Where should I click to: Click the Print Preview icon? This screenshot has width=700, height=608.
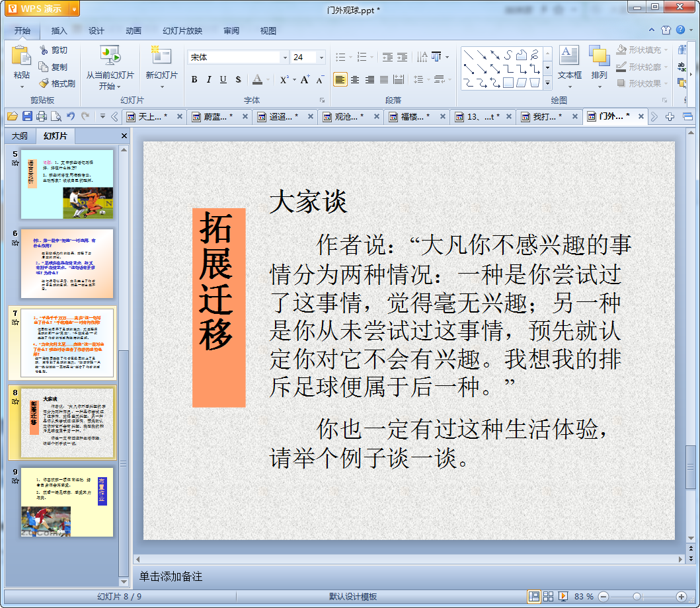[56, 116]
